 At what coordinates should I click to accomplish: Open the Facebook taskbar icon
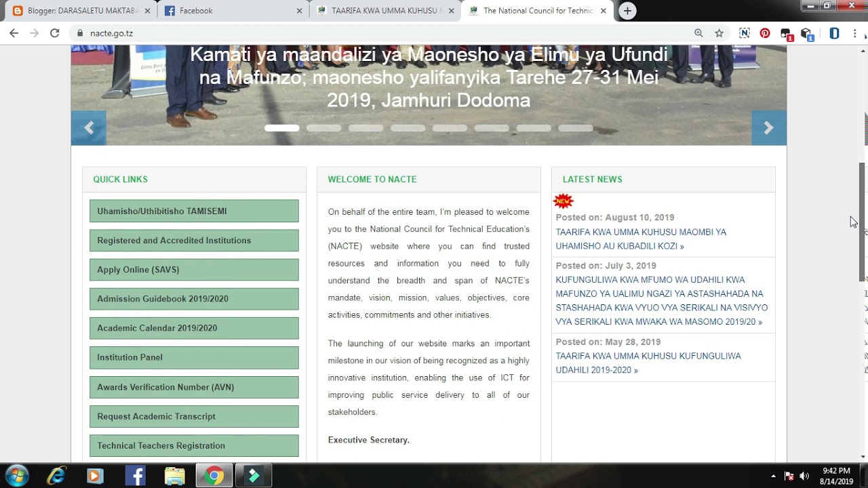point(135,476)
